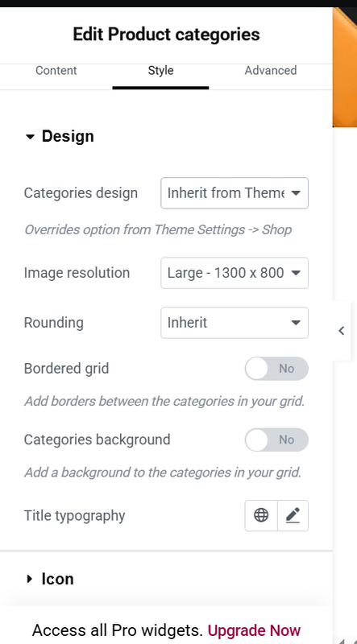Open global fonts for Title typography
357x644 pixels.
click(x=261, y=515)
